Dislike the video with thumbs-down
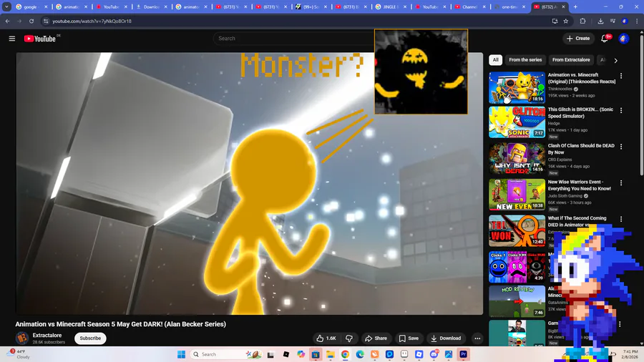 (x=349, y=338)
